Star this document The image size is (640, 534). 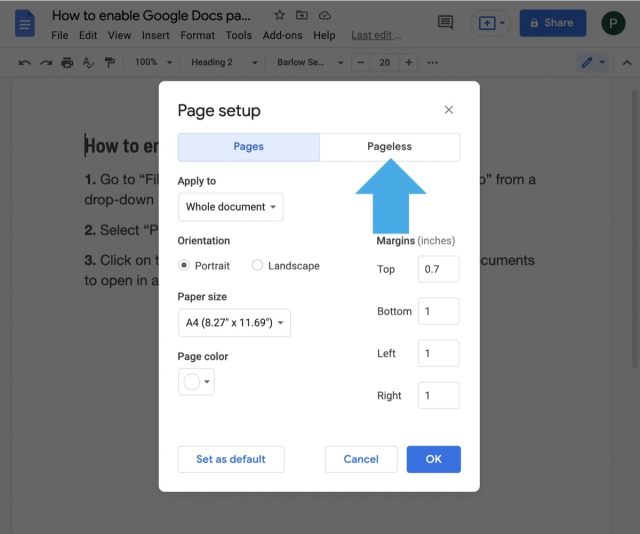pyautogui.click(x=279, y=16)
